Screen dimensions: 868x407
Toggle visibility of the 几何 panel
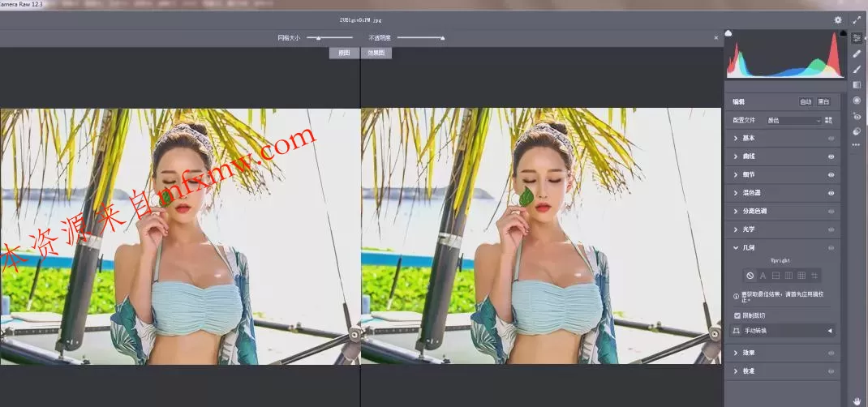pos(831,248)
